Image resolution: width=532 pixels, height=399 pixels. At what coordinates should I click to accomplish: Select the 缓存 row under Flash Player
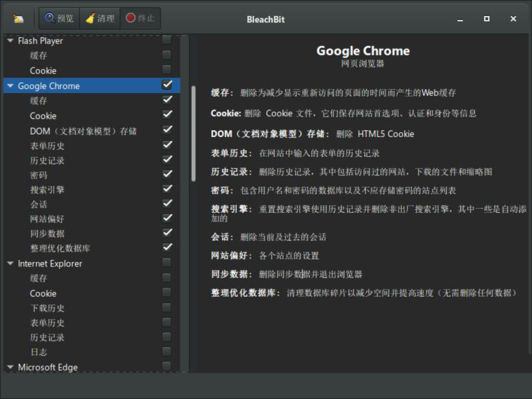point(39,56)
